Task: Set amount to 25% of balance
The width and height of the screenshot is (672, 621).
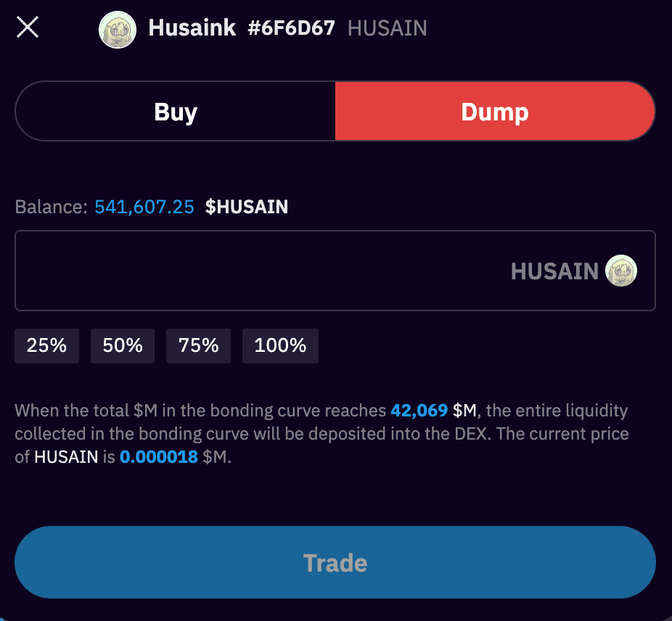Action: click(x=46, y=345)
